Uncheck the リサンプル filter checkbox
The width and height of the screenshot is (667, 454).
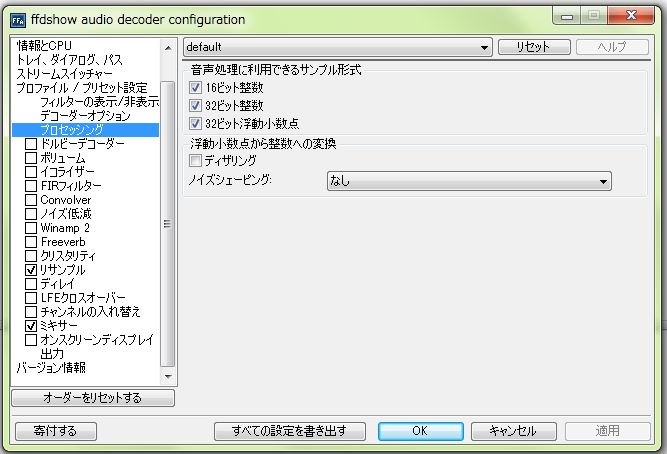click(31, 270)
